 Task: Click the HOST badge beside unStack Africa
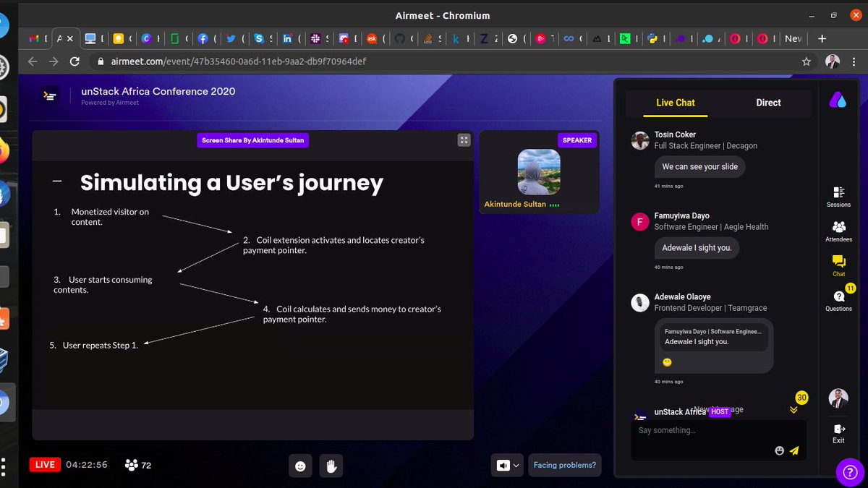[x=720, y=411]
